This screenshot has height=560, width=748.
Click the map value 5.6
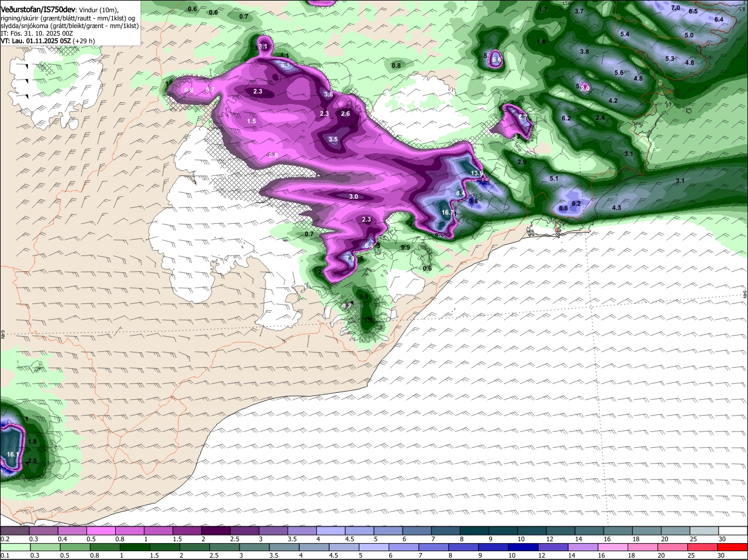[619, 72]
